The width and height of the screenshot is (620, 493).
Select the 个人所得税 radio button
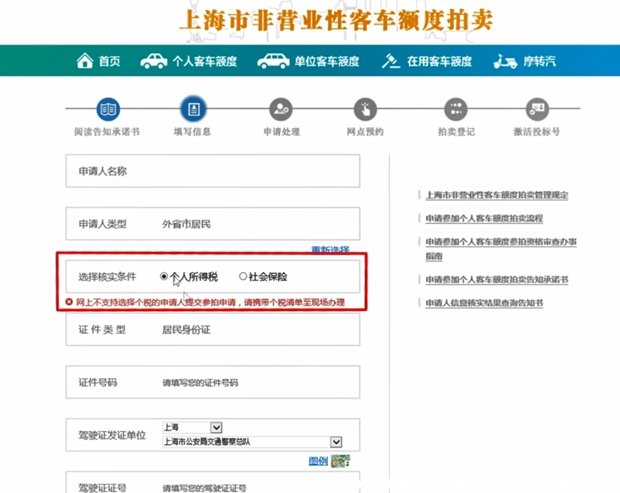click(x=164, y=276)
